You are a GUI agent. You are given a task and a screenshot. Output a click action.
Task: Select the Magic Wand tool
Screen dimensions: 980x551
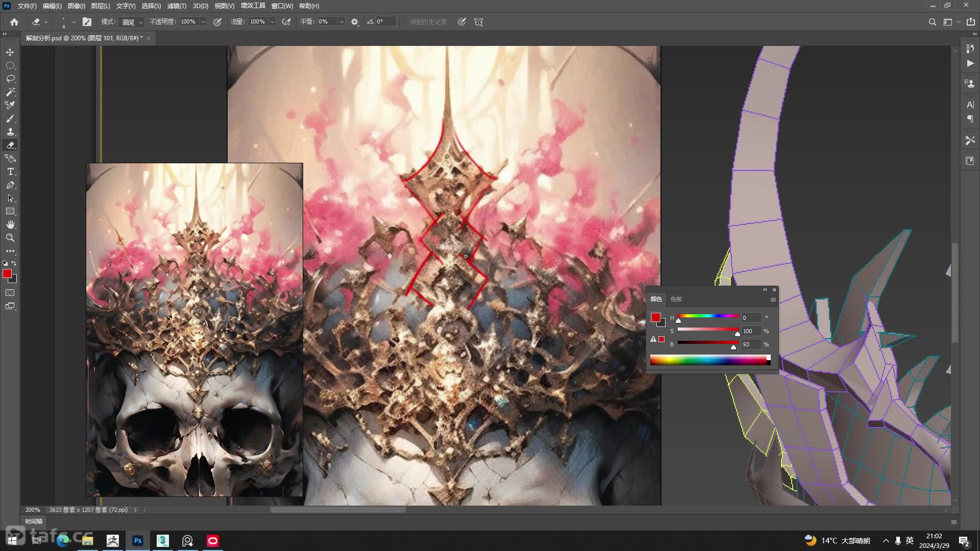(x=10, y=92)
